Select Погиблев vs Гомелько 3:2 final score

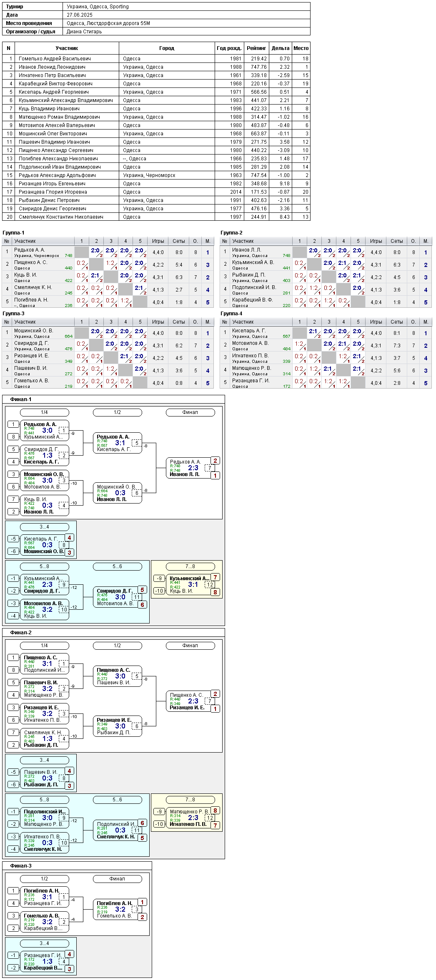pyautogui.click(x=120, y=909)
